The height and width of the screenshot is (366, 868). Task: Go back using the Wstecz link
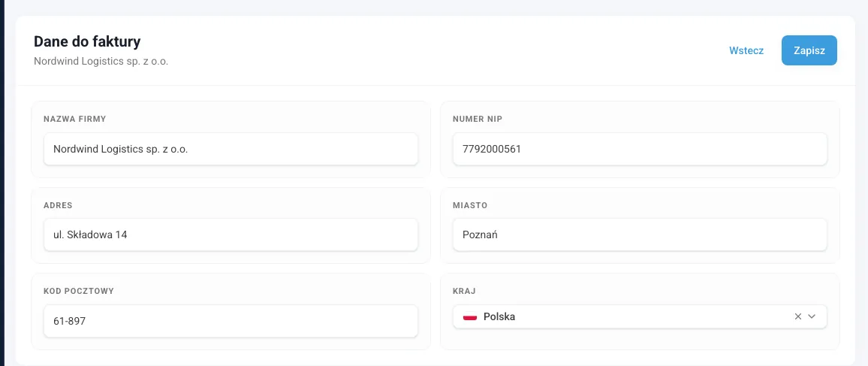click(x=746, y=50)
